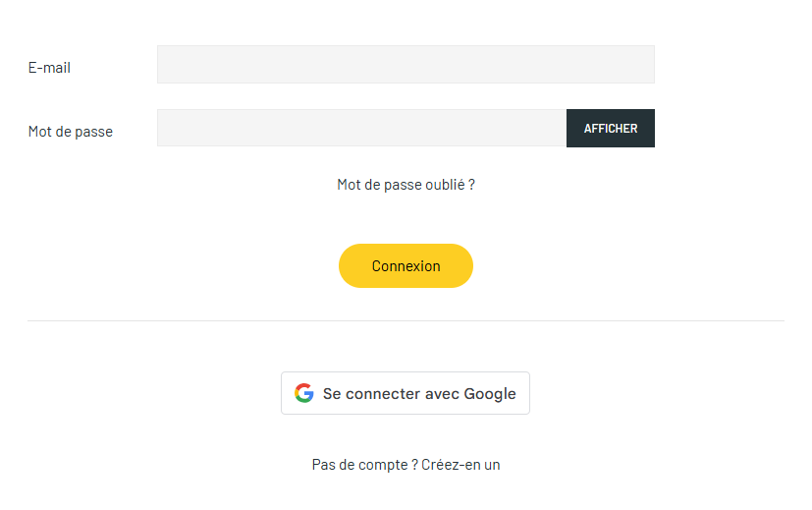Screen dimensions: 812x510
Task: Click the "E-mail" field label
Action: [49, 68]
